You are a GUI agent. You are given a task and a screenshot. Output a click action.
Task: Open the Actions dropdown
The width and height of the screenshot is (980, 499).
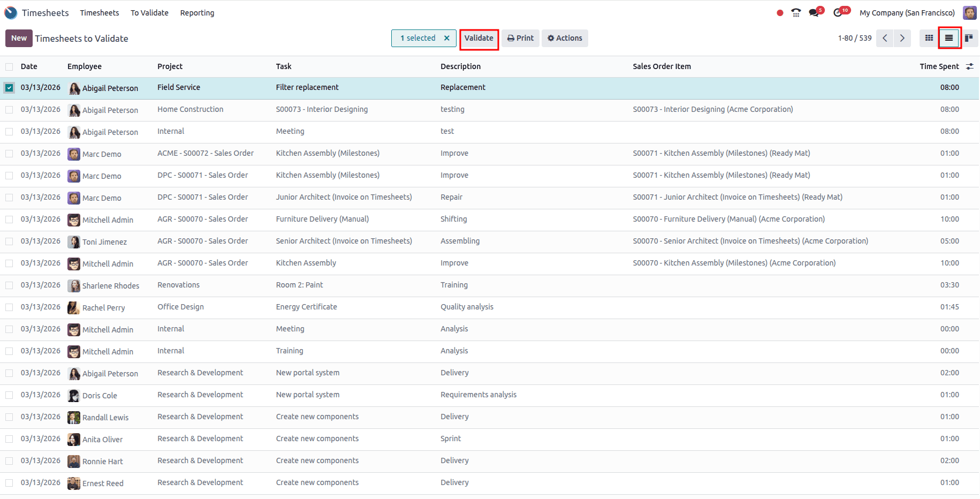point(565,38)
